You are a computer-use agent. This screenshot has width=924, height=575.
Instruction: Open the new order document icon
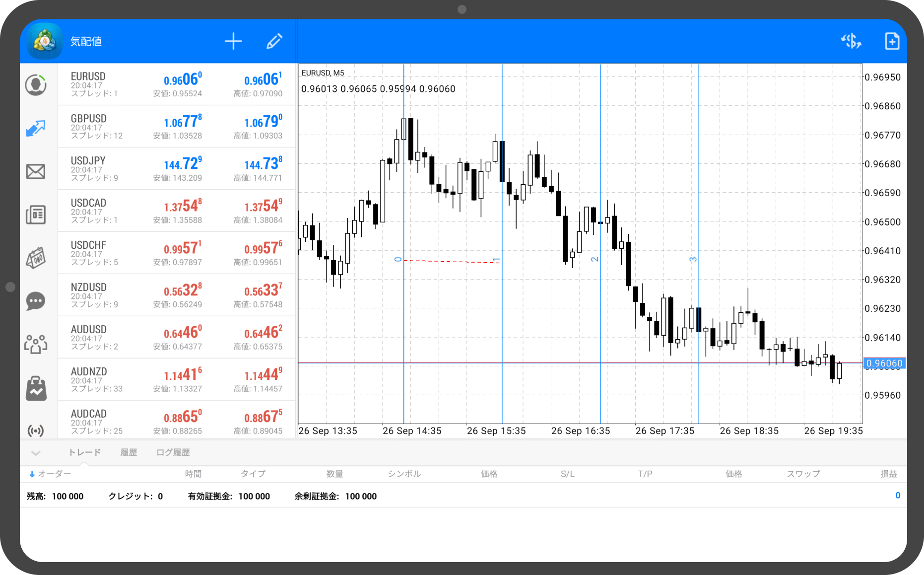point(892,41)
